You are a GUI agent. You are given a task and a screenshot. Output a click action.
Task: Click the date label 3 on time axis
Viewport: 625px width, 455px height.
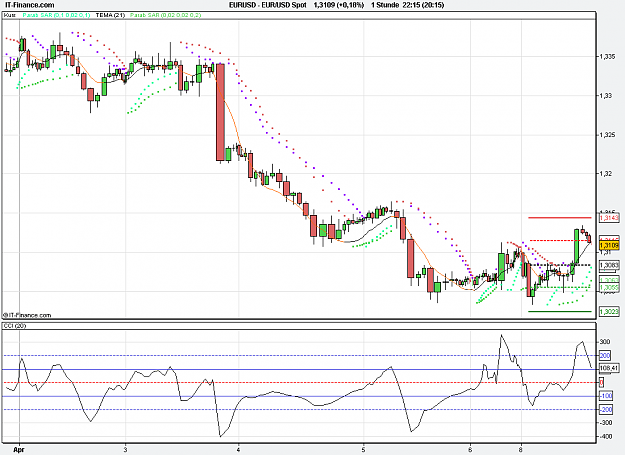coord(125,449)
